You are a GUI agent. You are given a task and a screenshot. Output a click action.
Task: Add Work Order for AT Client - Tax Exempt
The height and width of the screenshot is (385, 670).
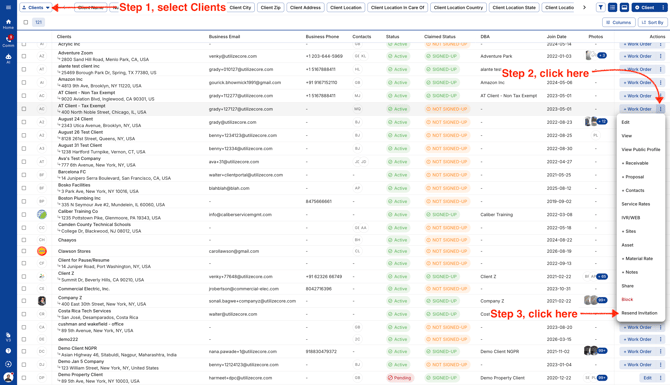coord(638,109)
